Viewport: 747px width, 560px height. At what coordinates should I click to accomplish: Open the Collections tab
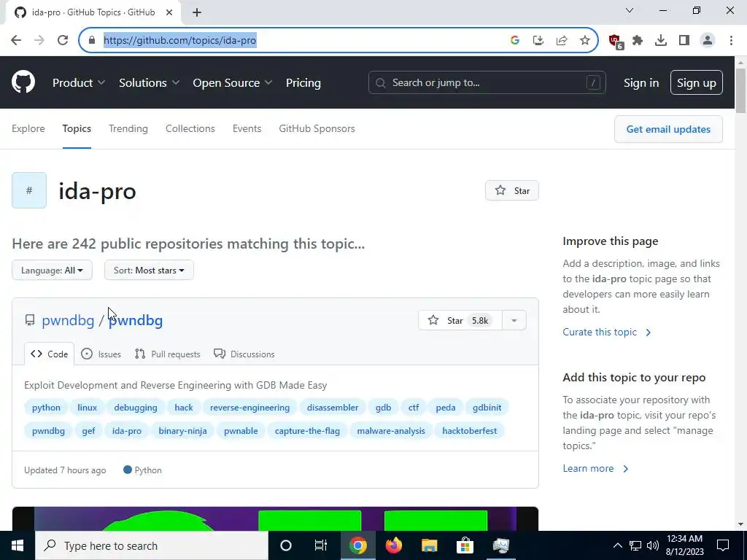point(190,128)
